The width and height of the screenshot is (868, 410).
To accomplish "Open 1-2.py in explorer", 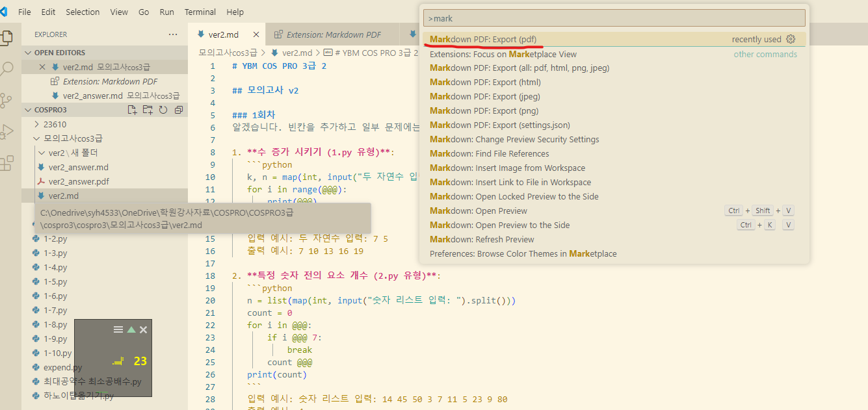I will [105, 238].
